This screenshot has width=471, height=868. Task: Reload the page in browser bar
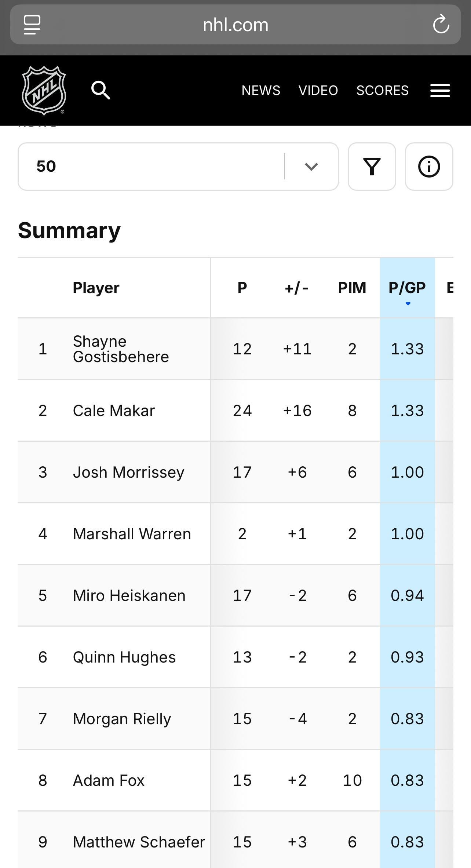tap(441, 25)
